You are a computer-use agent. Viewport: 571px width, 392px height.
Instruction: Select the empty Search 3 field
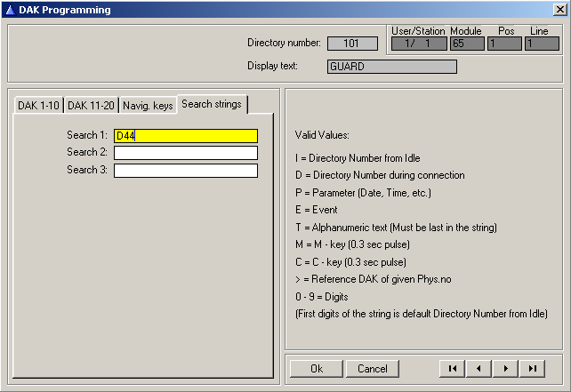point(185,171)
